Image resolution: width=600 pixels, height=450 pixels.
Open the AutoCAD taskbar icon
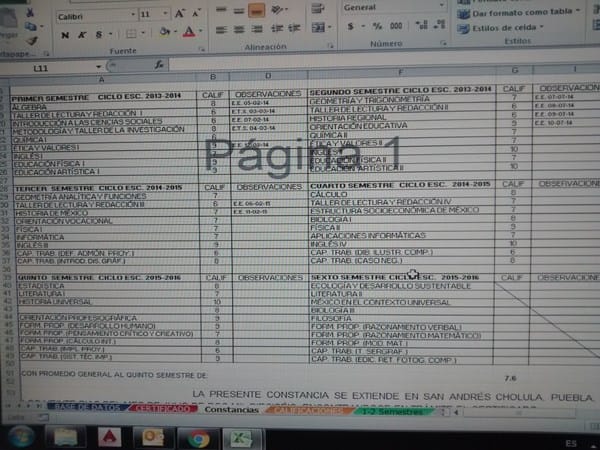109,437
